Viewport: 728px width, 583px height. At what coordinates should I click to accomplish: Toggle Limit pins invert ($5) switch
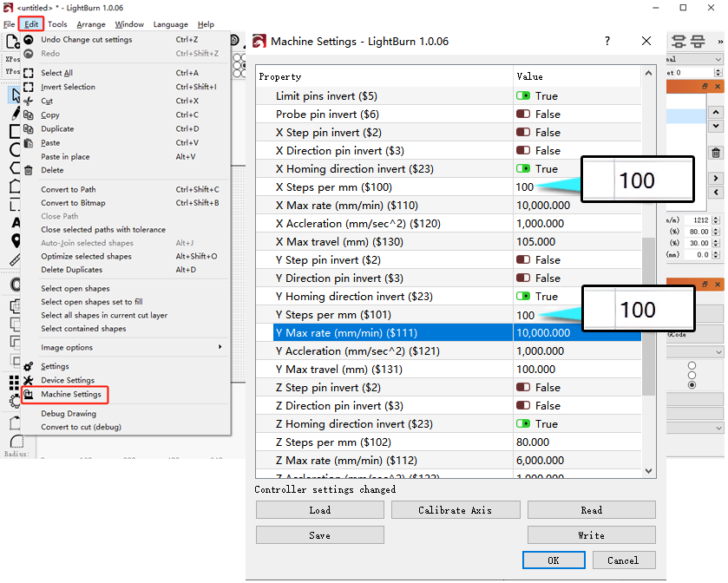tap(523, 96)
